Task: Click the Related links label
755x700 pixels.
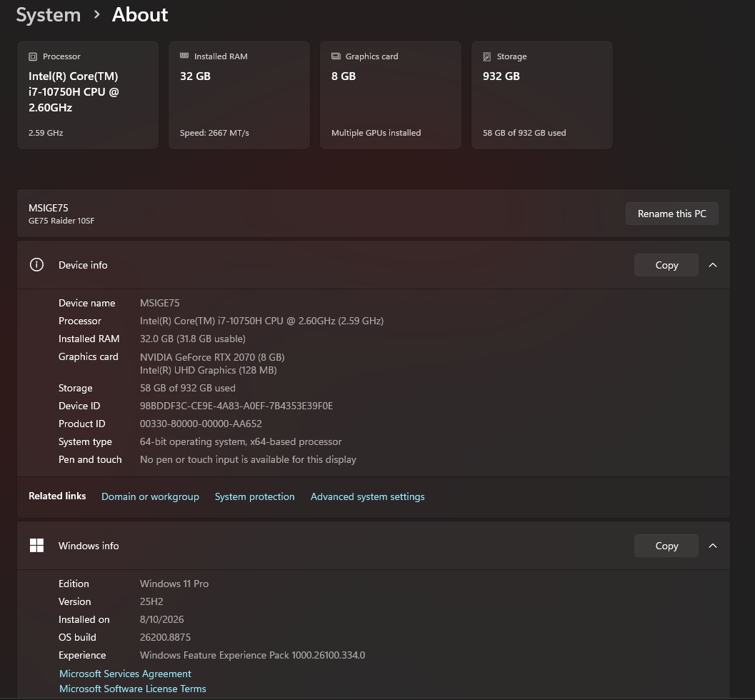Action: point(57,496)
